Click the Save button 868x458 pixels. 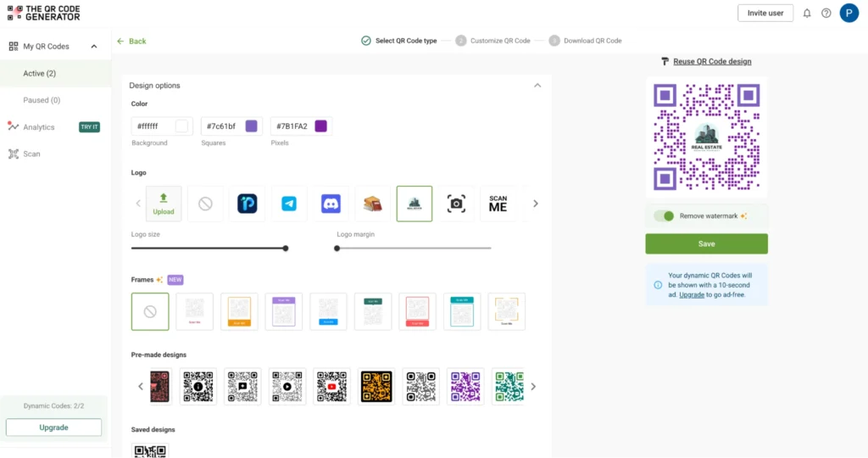pyautogui.click(x=706, y=243)
